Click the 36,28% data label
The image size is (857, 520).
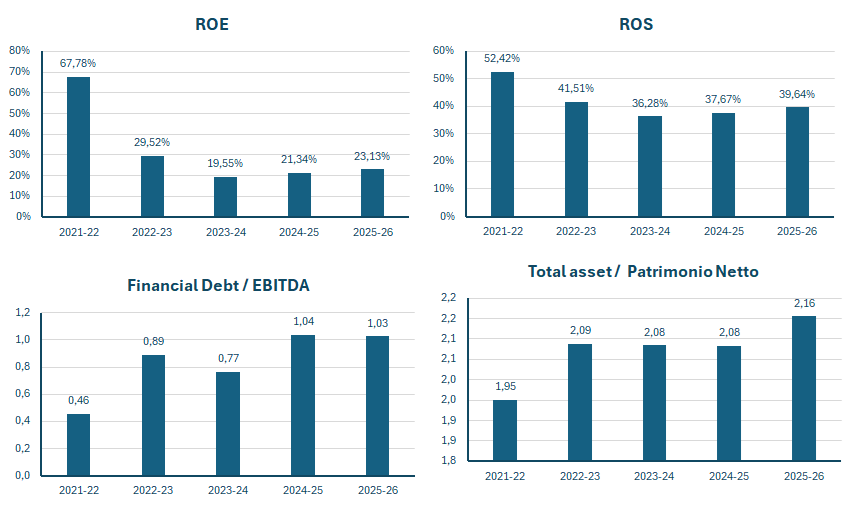coord(650,103)
